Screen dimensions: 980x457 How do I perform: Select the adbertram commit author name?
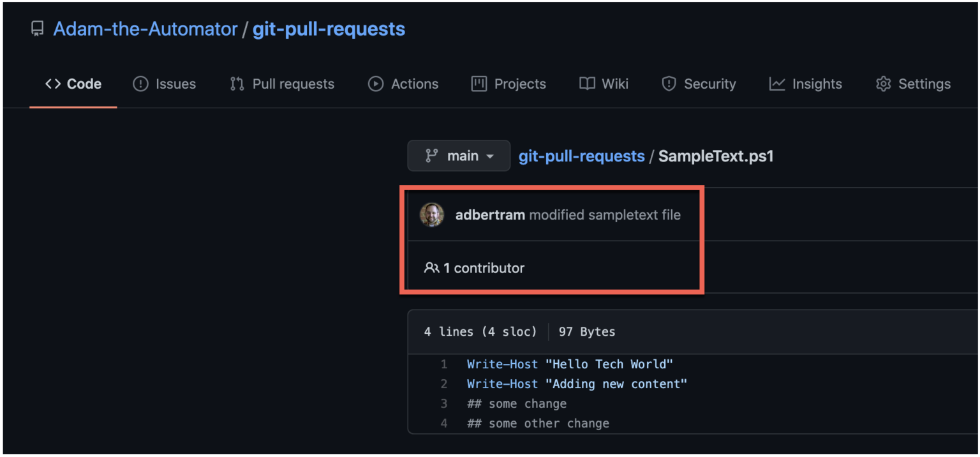[489, 214]
